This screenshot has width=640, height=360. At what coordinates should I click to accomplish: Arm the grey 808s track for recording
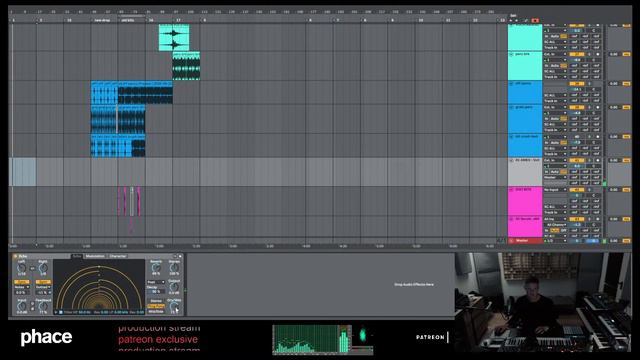click(x=598, y=160)
